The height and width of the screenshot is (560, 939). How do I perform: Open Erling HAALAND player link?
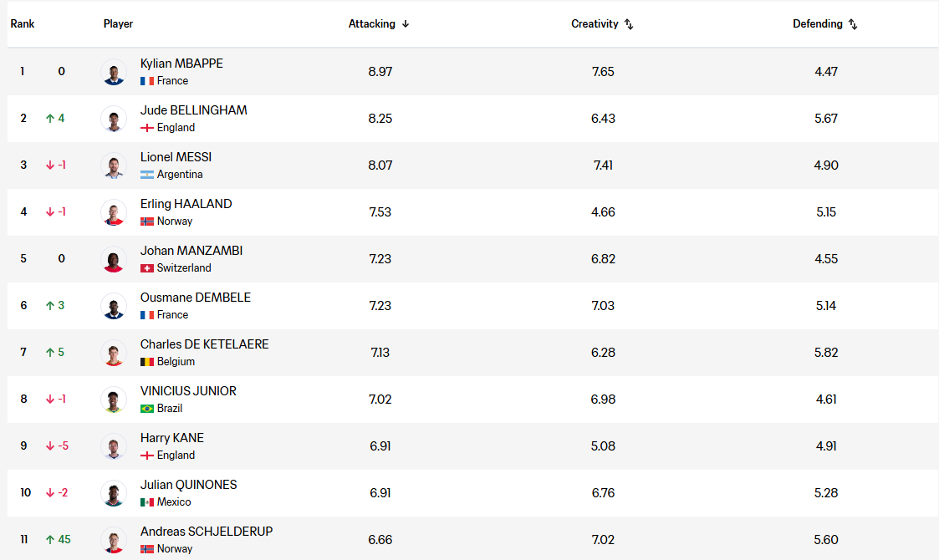click(186, 204)
